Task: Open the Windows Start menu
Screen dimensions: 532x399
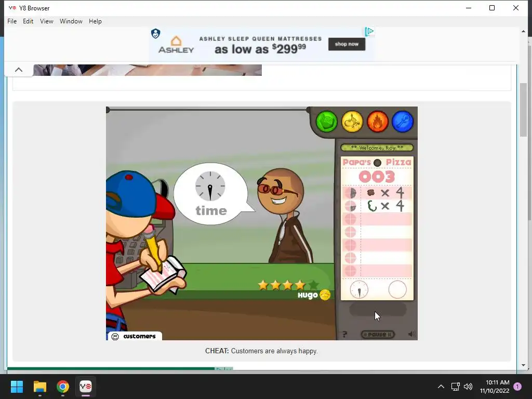Action: [x=17, y=387]
